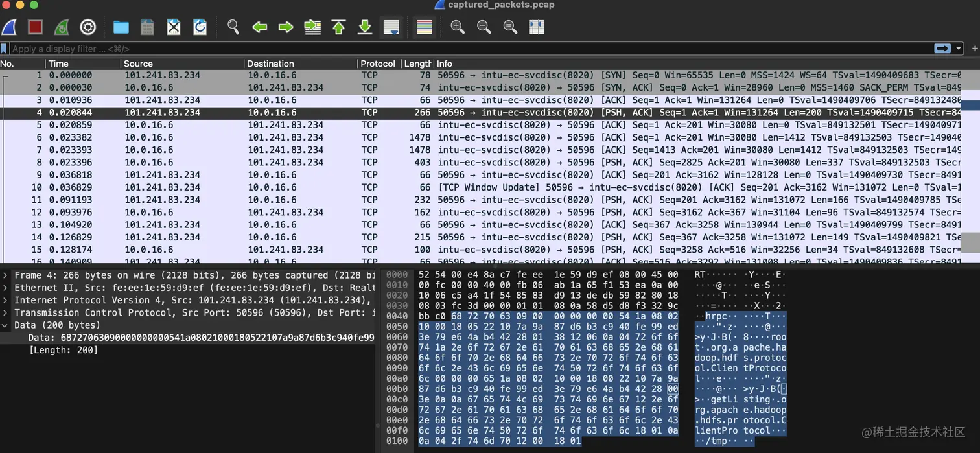This screenshot has width=980, height=453.
Task: Expand Transmission Control Protocol row
Action: (5, 312)
